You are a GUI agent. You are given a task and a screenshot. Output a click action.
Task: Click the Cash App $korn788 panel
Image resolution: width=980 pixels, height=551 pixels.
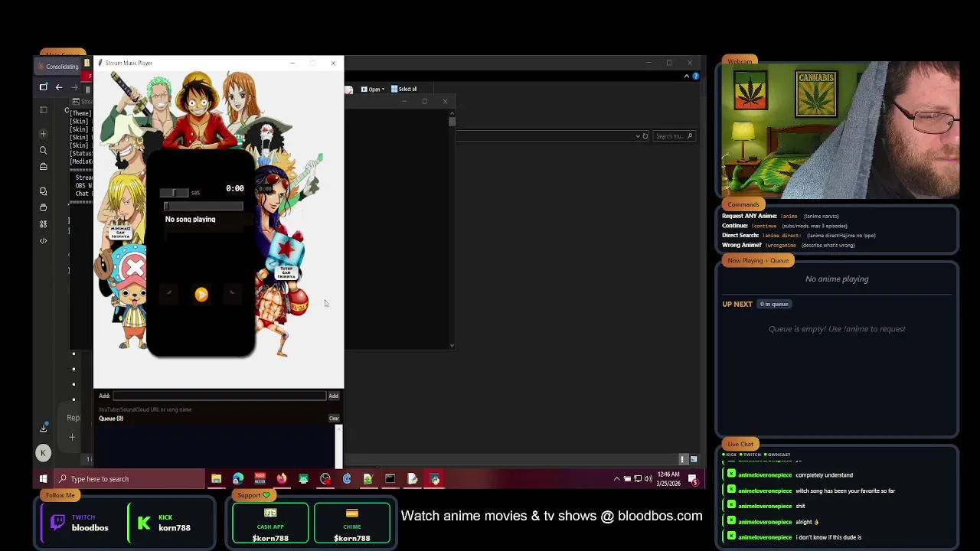270,524
